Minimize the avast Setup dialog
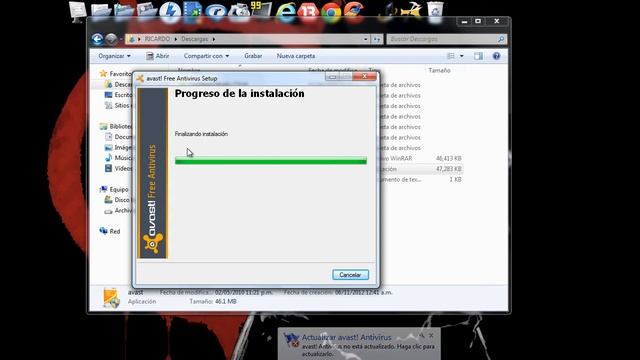The image size is (640, 360). [x=333, y=77]
